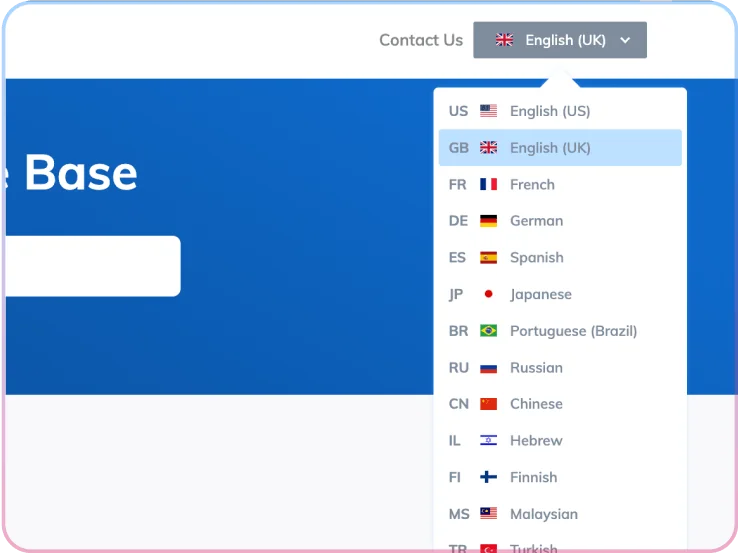Click the Finnish flag icon
Image resolution: width=738 pixels, height=553 pixels.
coord(488,477)
